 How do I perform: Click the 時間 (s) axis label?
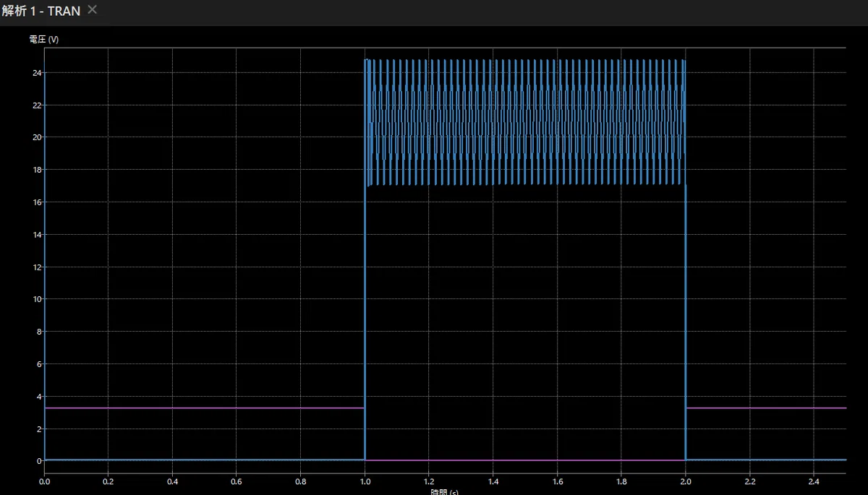tap(444, 491)
